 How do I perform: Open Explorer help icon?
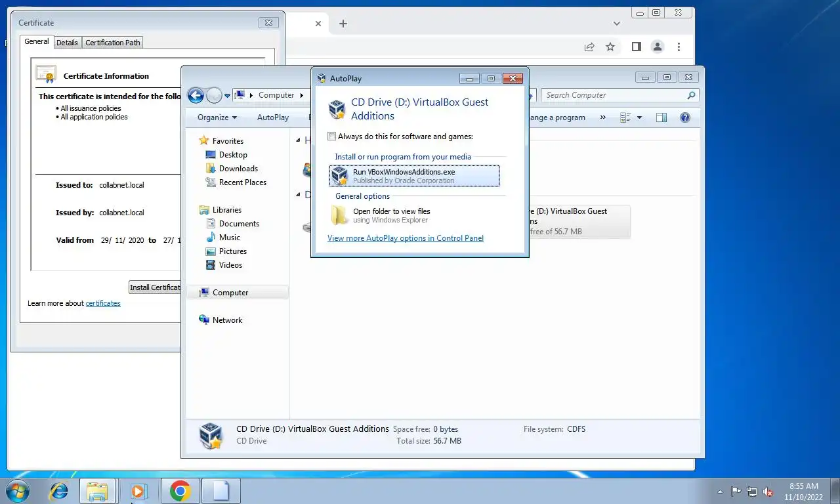tap(685, 117)
